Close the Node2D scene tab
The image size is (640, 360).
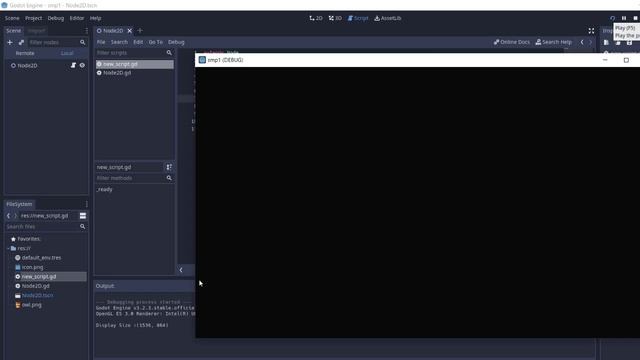129,31
